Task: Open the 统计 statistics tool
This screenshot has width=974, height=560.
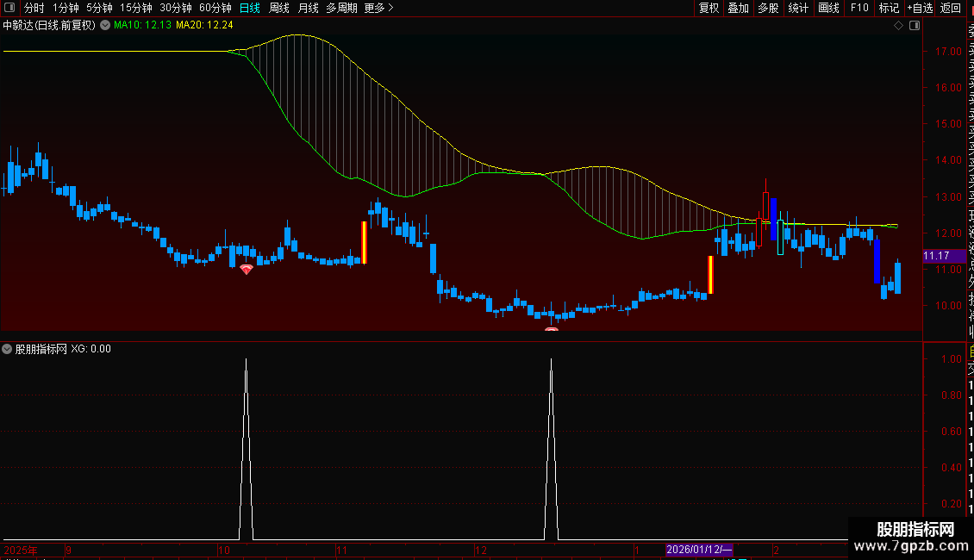Action: [798, 8]
